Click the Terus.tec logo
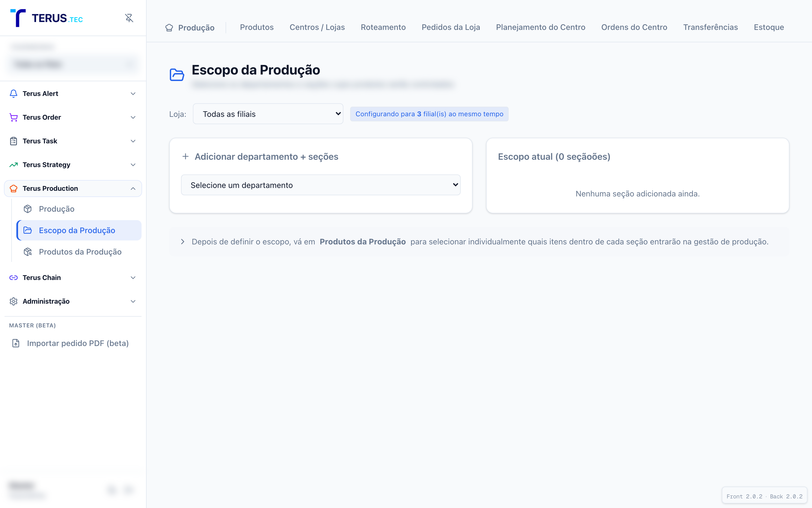This screenshot has width=812, height=508. point(47,18)
